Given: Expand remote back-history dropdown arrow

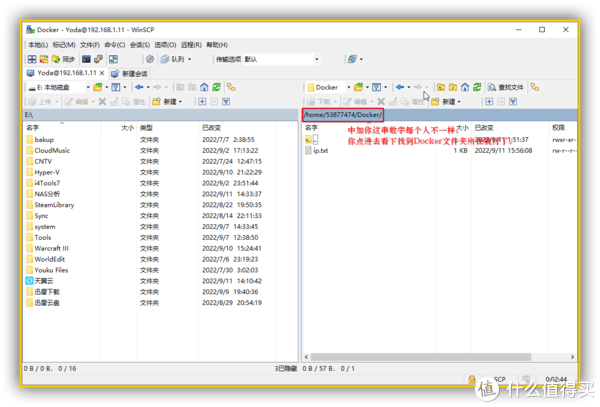Looking at the screenshot, I should pyautogui.click(x=409, y=88).
